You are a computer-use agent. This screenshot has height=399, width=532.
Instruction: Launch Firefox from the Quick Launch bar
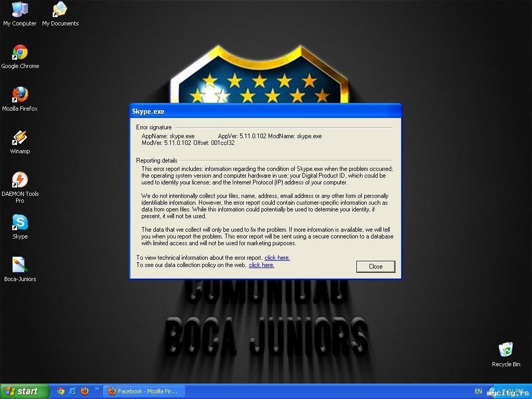coord(85,391)
